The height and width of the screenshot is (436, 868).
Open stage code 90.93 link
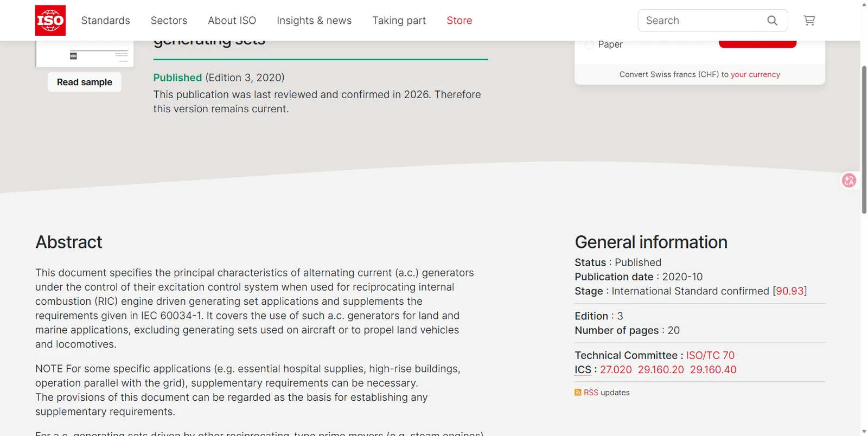click(x=790, y=291)
